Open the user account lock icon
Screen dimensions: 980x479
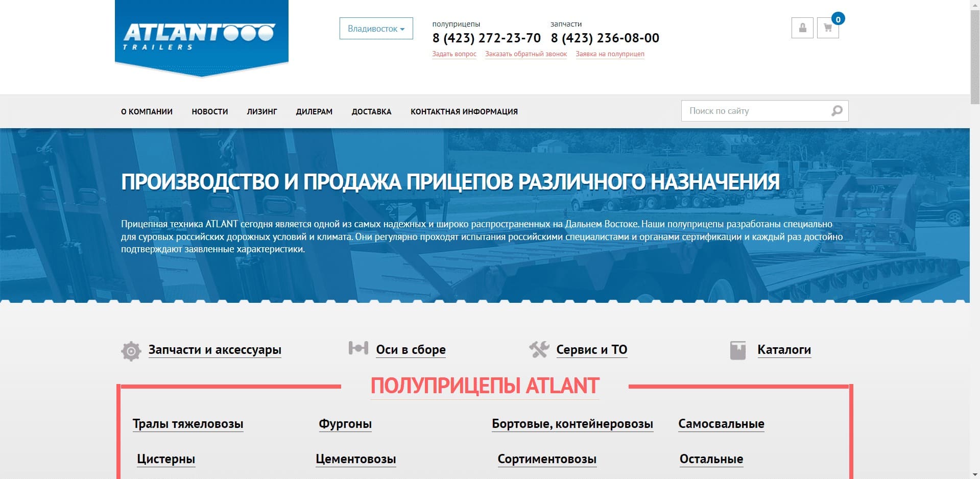(x=802, y=28)
